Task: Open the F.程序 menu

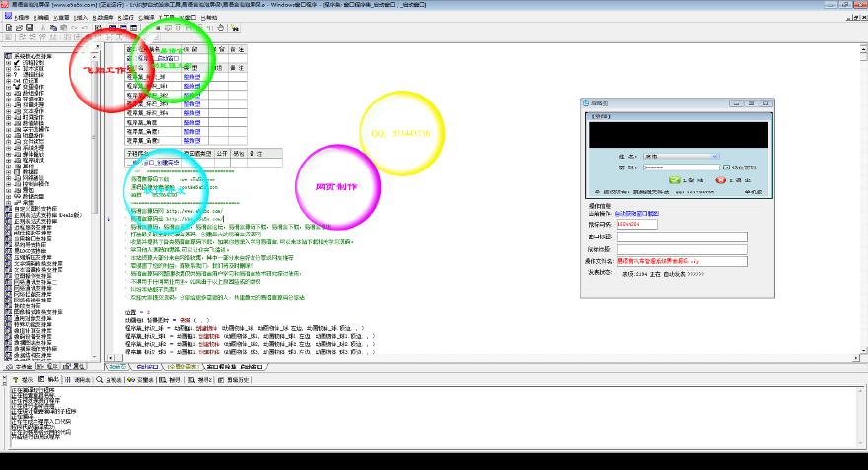Action: click(21, 18)
